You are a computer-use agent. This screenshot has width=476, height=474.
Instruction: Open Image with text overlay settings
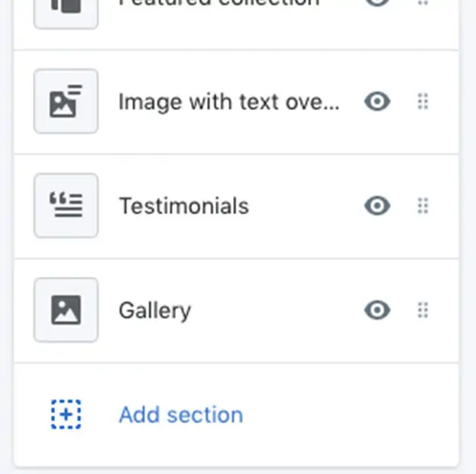pos(229,102)
